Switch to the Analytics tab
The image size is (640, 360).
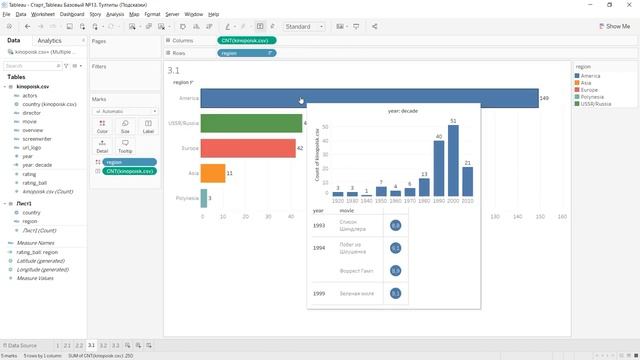tap(49, 41)
